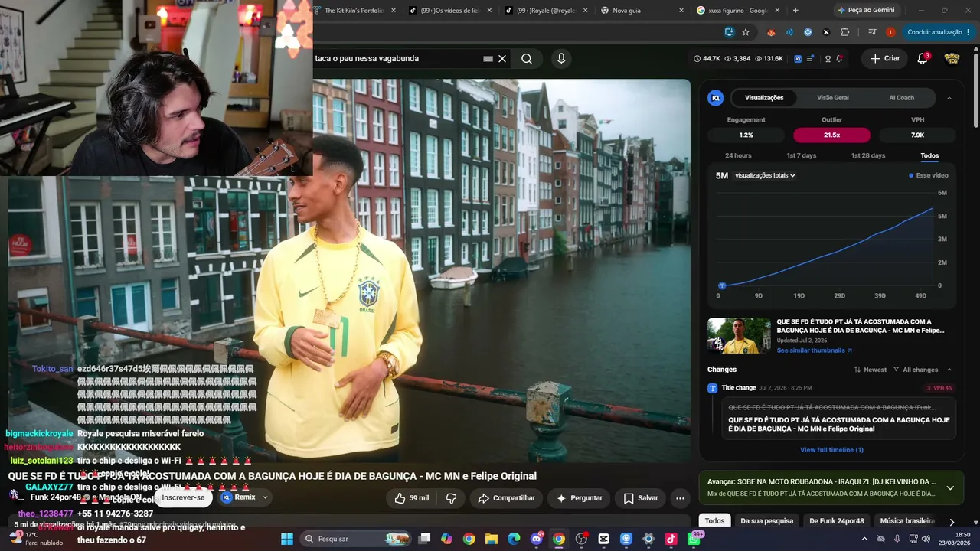This screenshot has height=551, width=980.
Task: Click the Criar button
Action: click(884, 58)
